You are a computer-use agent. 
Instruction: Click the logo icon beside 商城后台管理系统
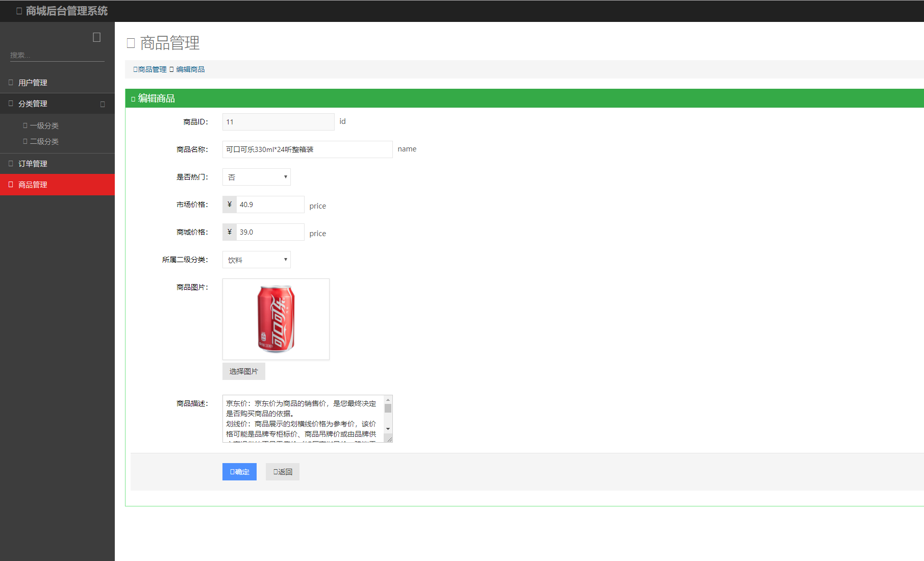19,11
